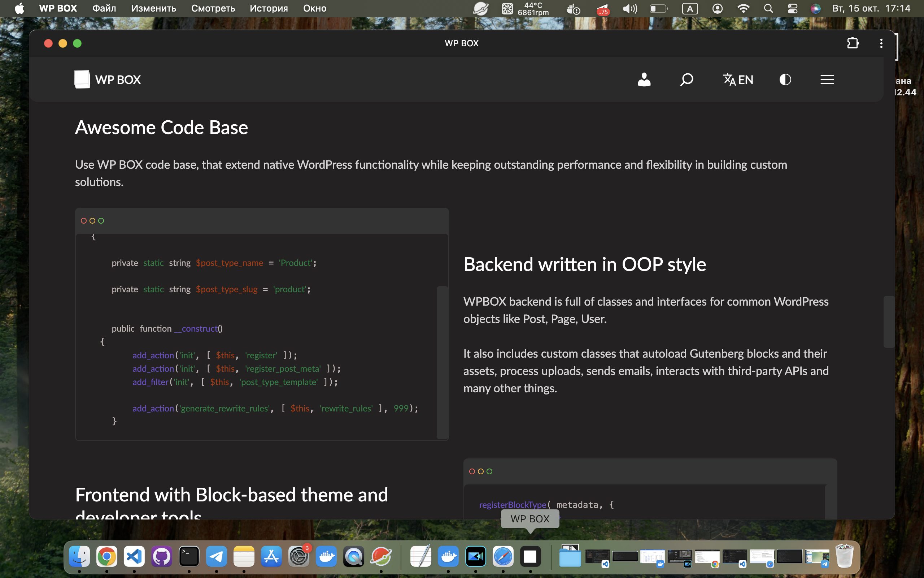Toggle dark/light theme contrast icon
The image size is (924, 578).
point(785,79)
